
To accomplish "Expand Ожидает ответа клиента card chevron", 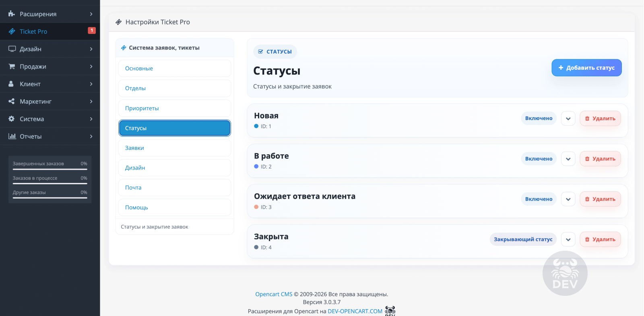I will click(568, 199).
